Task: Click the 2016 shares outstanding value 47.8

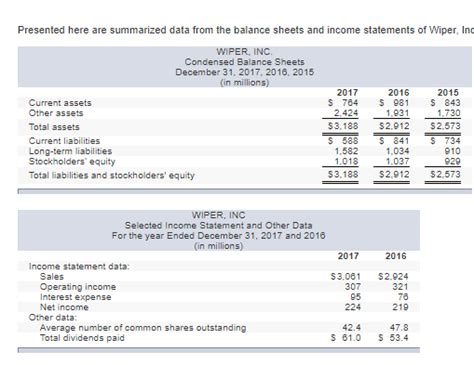Action: (x=399, y=328)
